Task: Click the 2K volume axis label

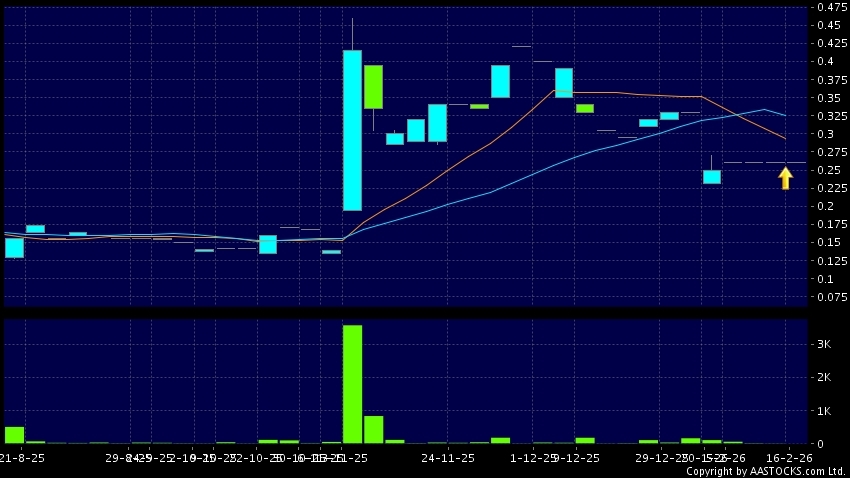Action: tap(823, 377)
